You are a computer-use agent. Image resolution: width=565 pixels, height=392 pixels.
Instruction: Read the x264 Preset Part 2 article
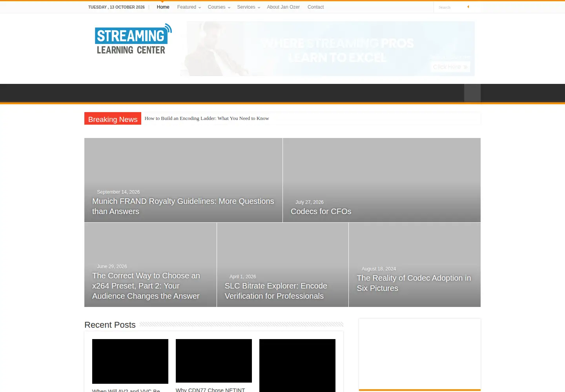(146, 286)
